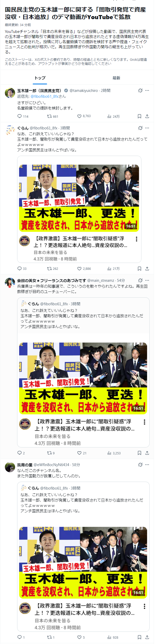The width and height of the screenshot is (156, 644).
Task: Open Grok explain icon on Tamaki's post
Action: pyautogui.click(x=140, y=90)
